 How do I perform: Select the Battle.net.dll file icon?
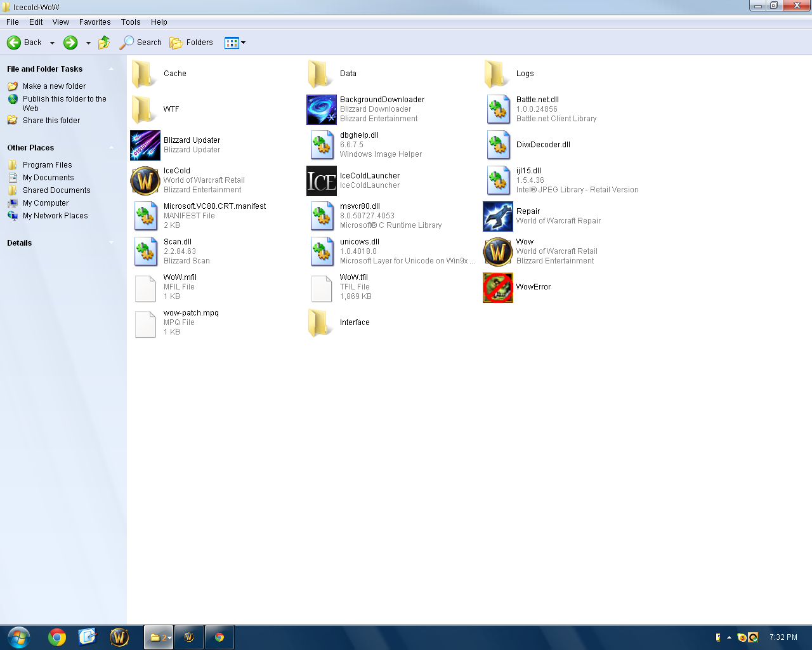497,110
